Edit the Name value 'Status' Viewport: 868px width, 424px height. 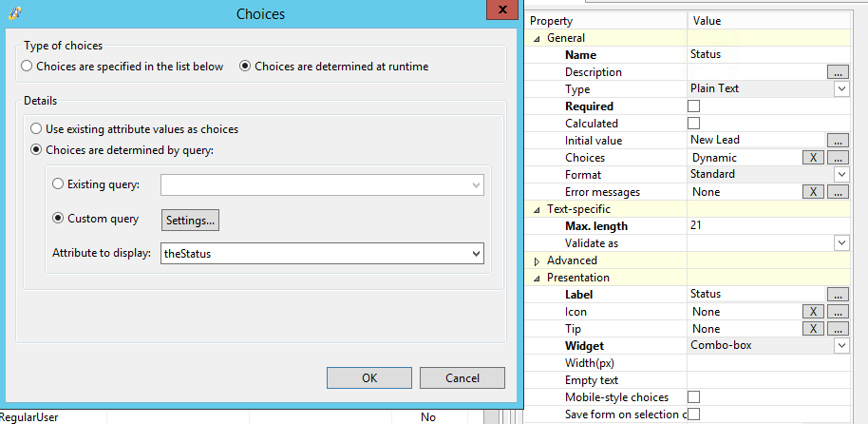(x=768, y=54)
